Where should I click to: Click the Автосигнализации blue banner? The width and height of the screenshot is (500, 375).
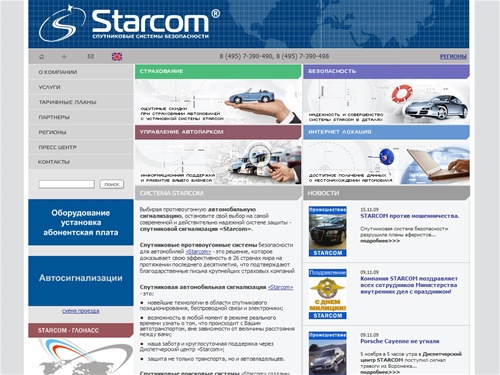[81, 281]
